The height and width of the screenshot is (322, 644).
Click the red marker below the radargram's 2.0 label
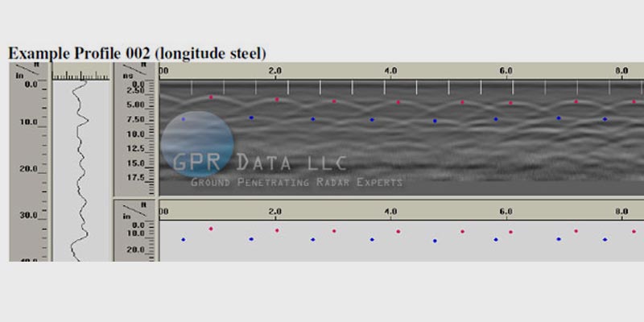(277, 99)
